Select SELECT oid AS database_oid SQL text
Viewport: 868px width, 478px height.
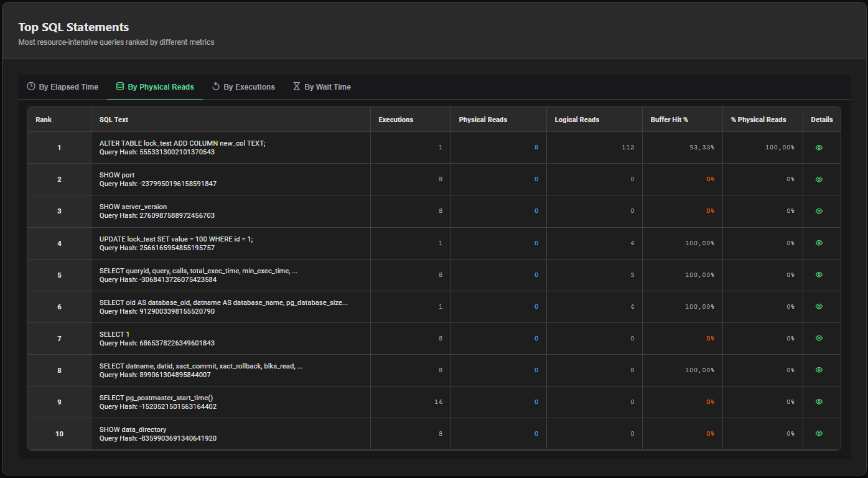pos(223,302)
